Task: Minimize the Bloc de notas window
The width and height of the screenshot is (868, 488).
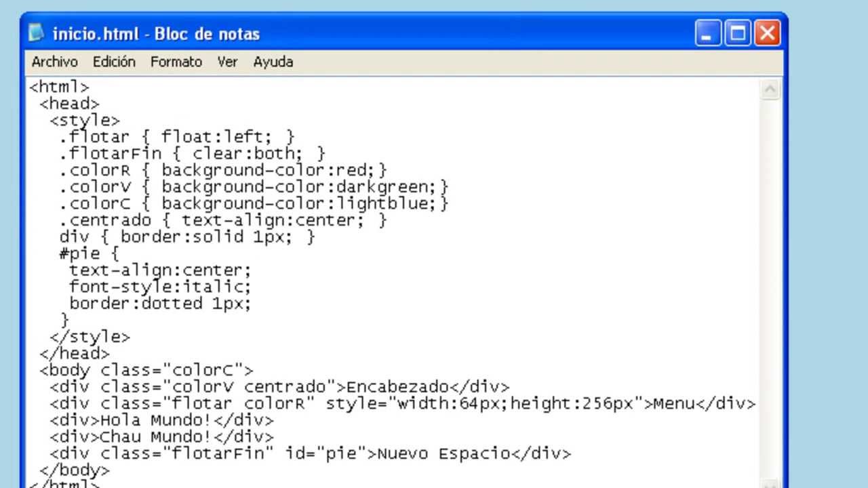Action: [707, 33]
